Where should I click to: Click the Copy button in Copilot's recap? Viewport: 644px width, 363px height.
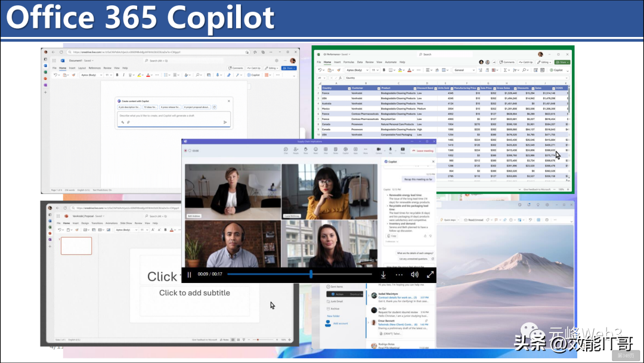tap(392, 236)
